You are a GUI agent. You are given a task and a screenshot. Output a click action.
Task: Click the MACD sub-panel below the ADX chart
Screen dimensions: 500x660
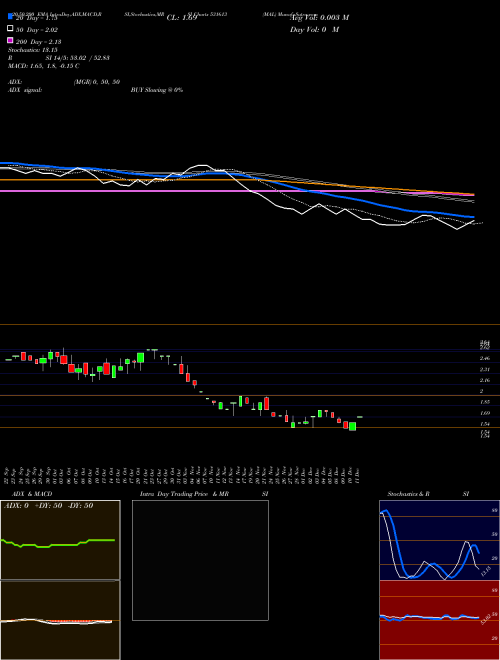point(60,620)
